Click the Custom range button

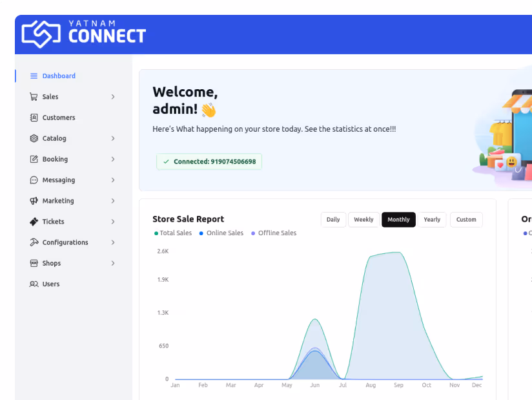click(x=466, y=220)
